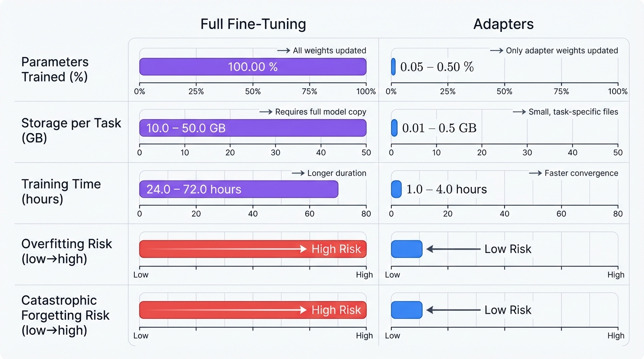This screenshot has height=359, width=644.
Task: Click the red 'High Risk' bar for Catastrophic Forgetting
Action: coord(253,309)
